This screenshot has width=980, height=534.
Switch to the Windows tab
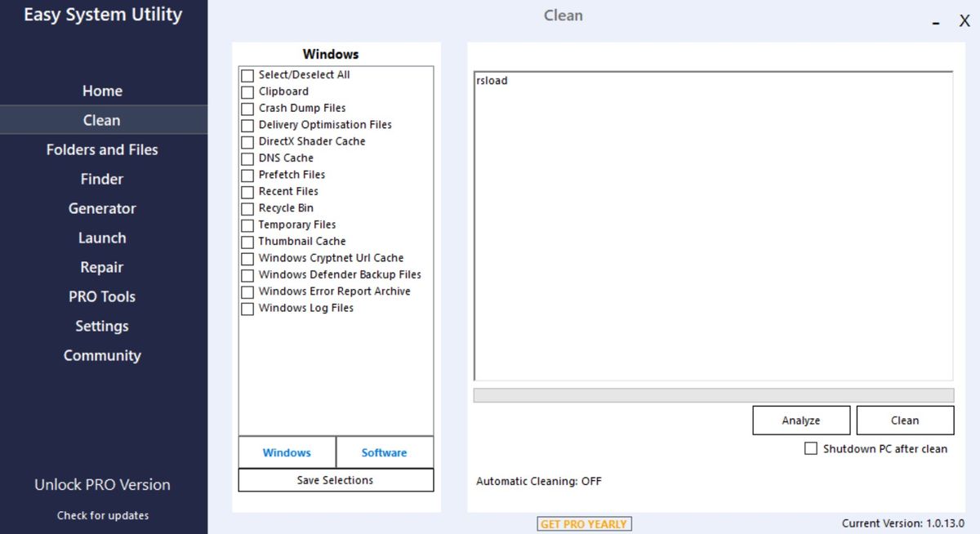[x=287, y=452]
